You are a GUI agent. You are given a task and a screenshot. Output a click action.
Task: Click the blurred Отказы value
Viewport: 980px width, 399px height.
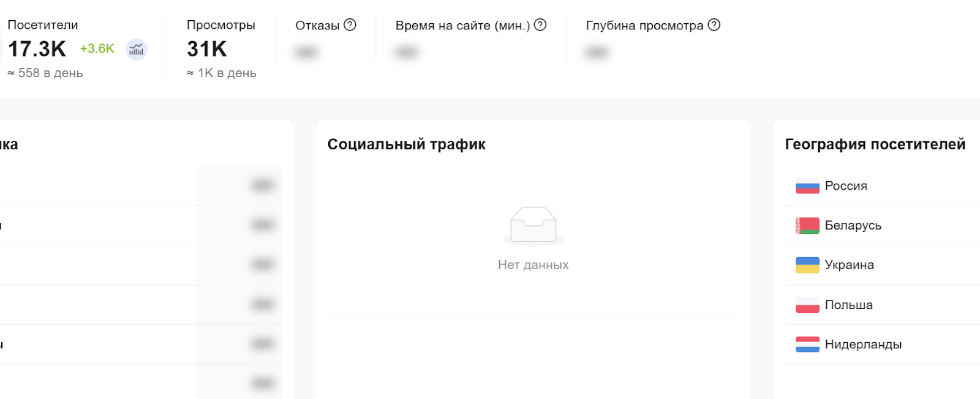point(306,52)
